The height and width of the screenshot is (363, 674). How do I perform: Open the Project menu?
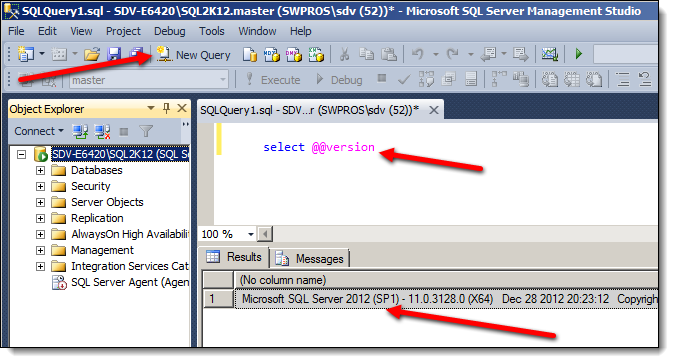pos(123,31)
